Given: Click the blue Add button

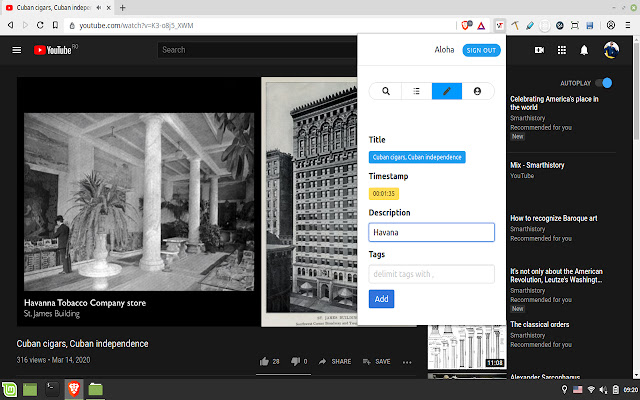Looking at the screenshot, I should tap(381, 299).
